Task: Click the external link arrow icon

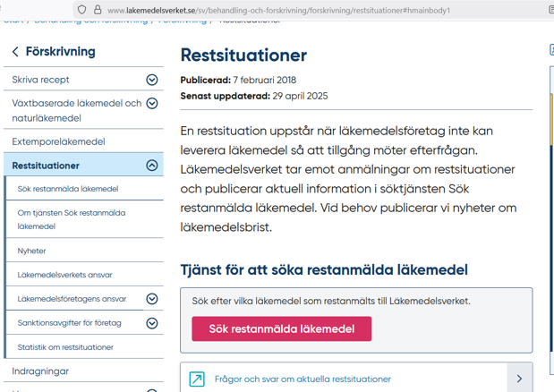Action: pyautogui.click(x=197, y=379)
